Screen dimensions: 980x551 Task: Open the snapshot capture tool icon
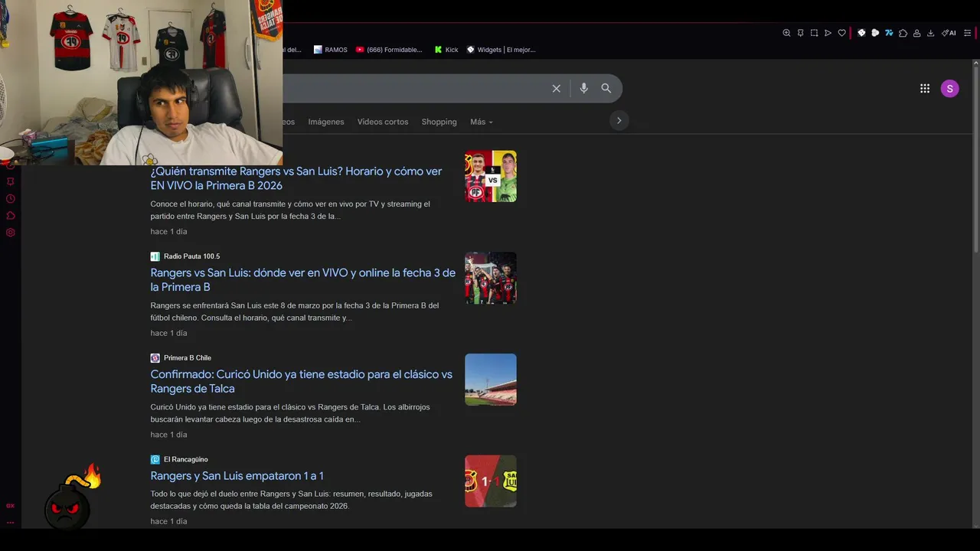click(814, 33)
